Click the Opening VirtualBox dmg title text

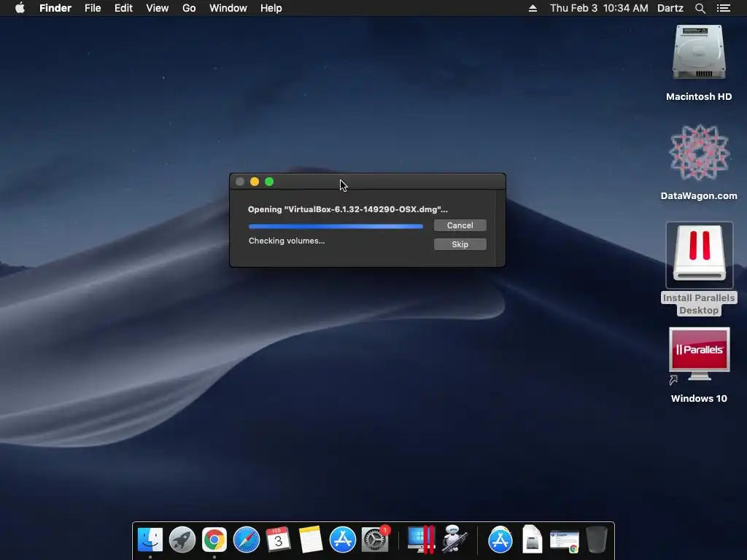(348, 209)
